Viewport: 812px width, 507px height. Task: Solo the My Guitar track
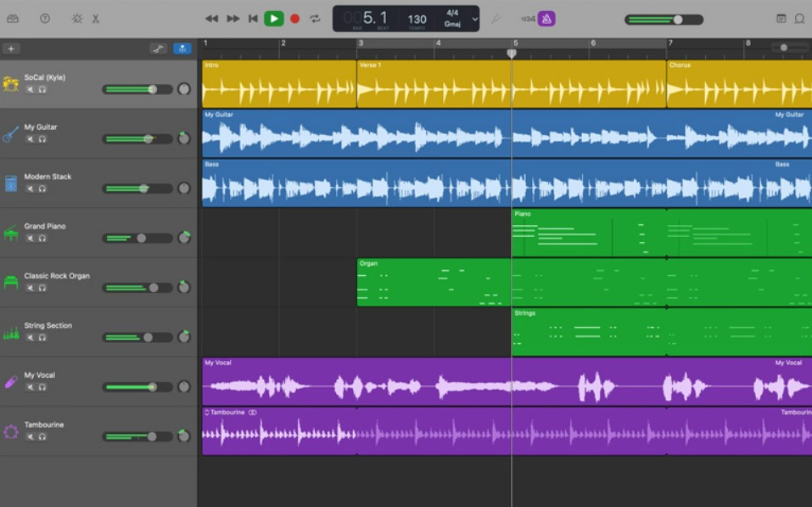[42, 139]
